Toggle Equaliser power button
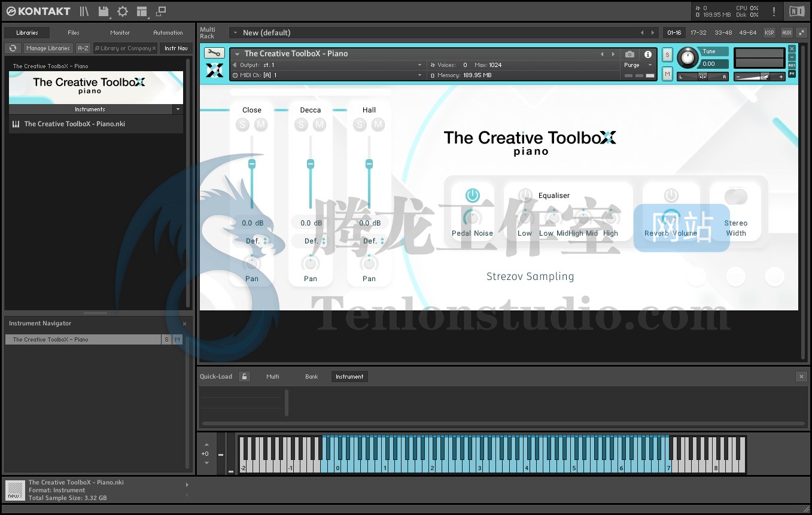 coord(525,195)
